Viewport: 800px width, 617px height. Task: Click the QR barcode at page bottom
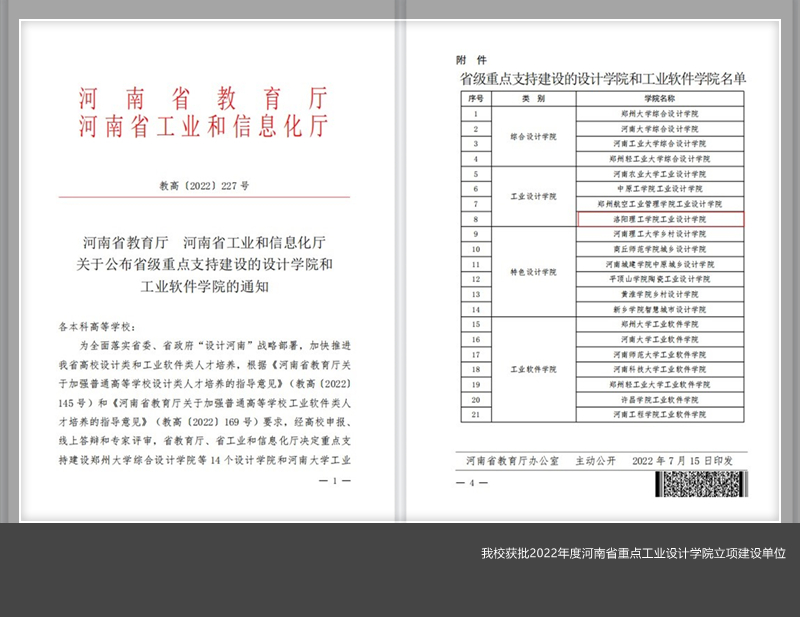[700, 485]
